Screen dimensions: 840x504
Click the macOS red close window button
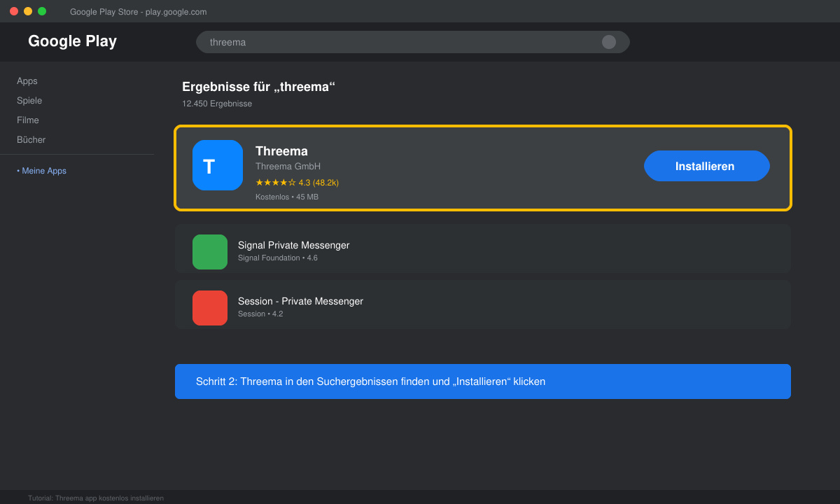[x=14, y=11]
